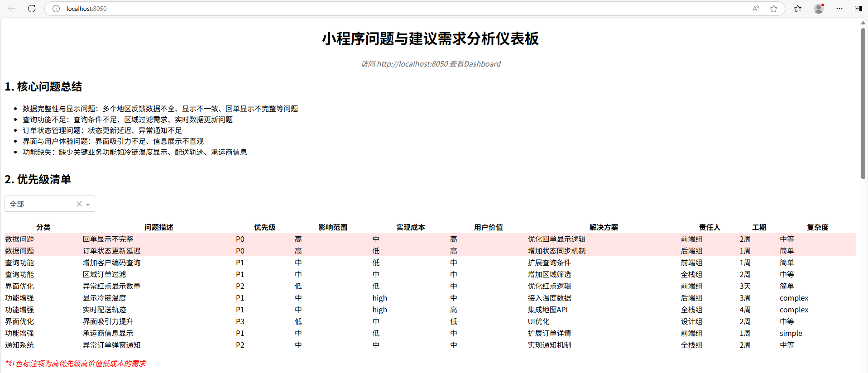Click the 接入温度数据 solution cell
This screenshot has width=868, height=373.
tap(604, 298)
